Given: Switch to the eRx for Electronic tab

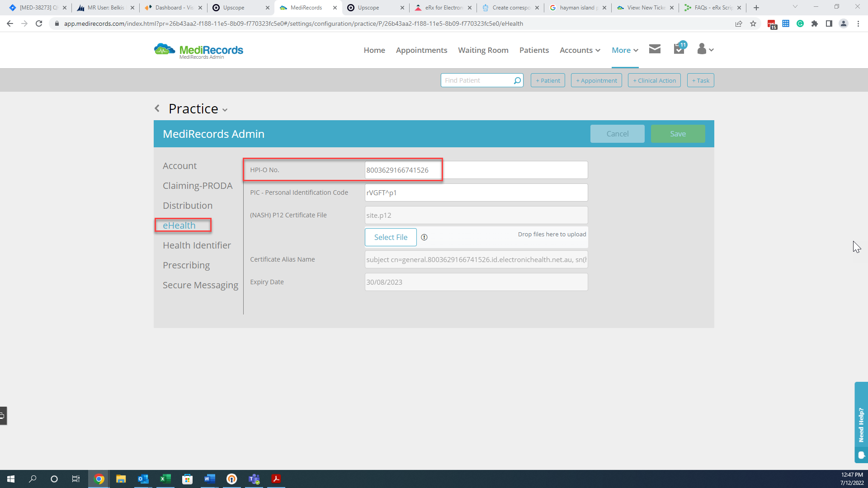Looking at the screenshot, I should (x=443, y=8).
